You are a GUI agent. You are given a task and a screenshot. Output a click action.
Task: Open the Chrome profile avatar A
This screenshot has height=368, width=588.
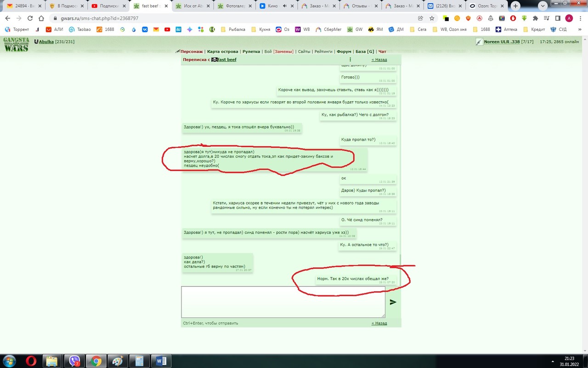[569, 18]
